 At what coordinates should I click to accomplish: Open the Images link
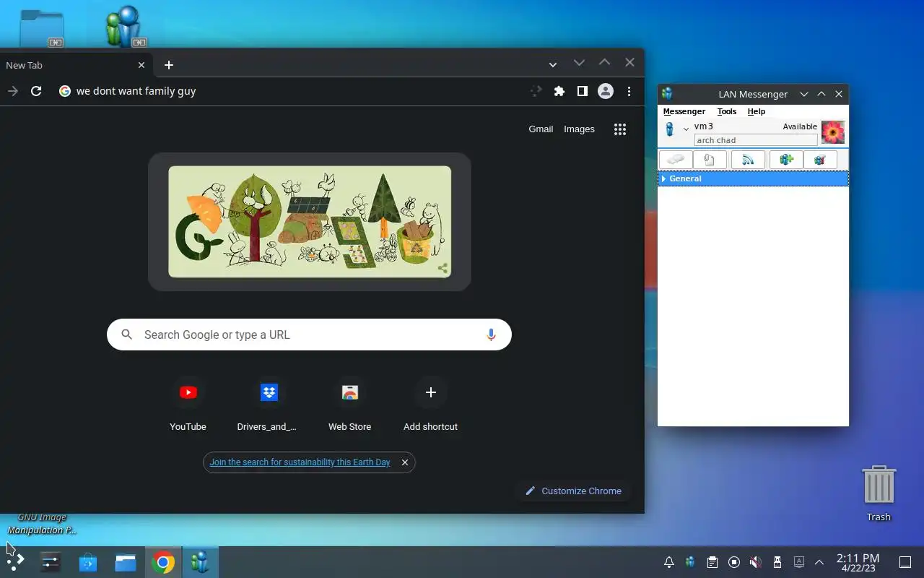click(x=579, y=129)
